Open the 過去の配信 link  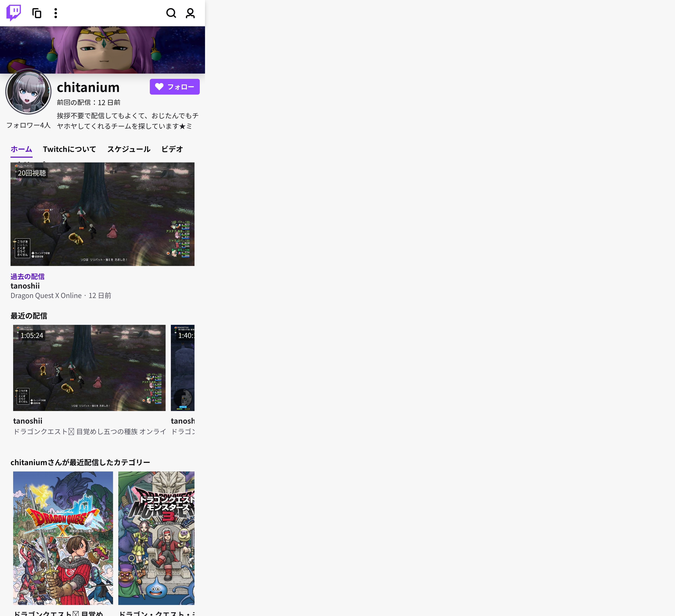click(x=28, y=276)
